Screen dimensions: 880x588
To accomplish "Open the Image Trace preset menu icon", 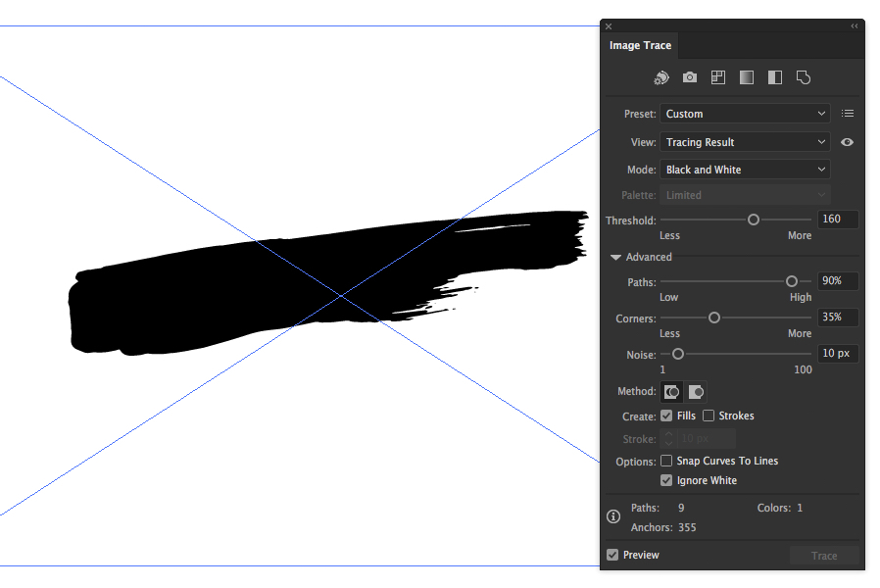I will [x=847, y=113].
